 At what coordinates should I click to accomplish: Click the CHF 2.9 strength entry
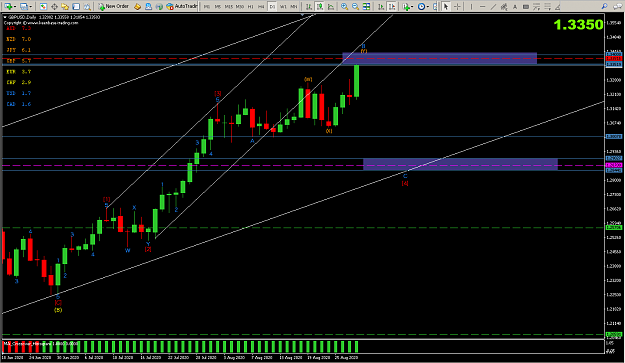click(18, 82)
